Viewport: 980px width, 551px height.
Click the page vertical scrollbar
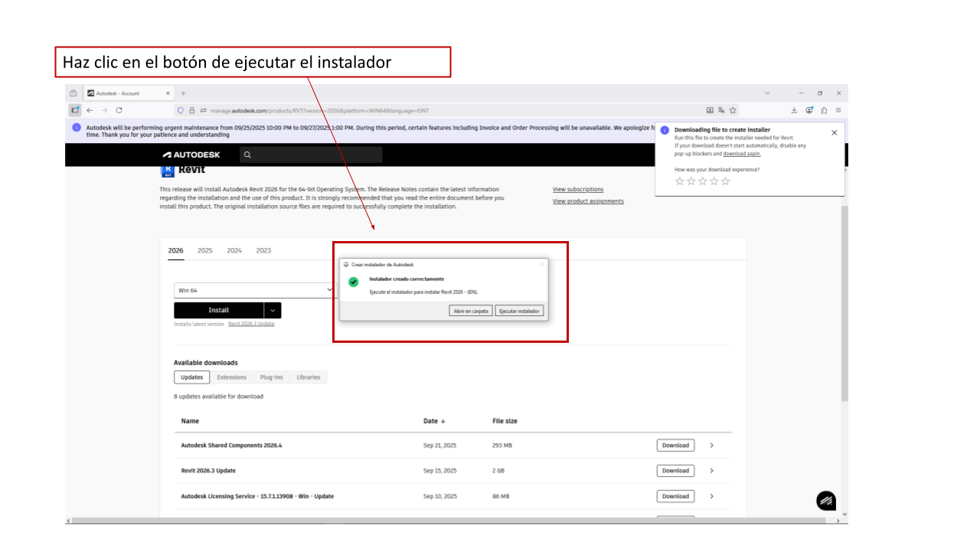click(x=844, y=302)
